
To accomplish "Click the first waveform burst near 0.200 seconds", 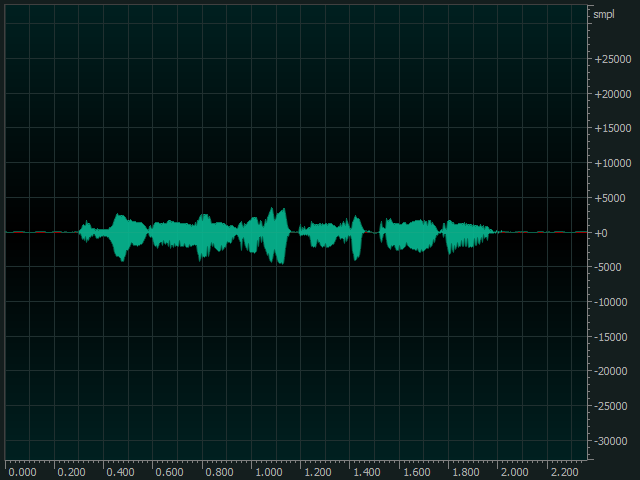I will point(87,231).
